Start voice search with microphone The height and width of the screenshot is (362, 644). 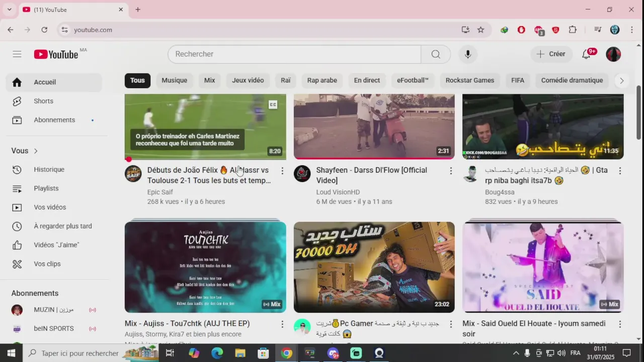468,54
